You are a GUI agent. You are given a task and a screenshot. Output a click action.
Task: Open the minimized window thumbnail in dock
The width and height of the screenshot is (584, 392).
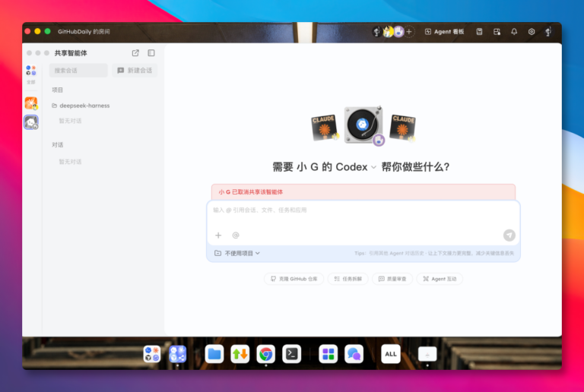point(427,354)
